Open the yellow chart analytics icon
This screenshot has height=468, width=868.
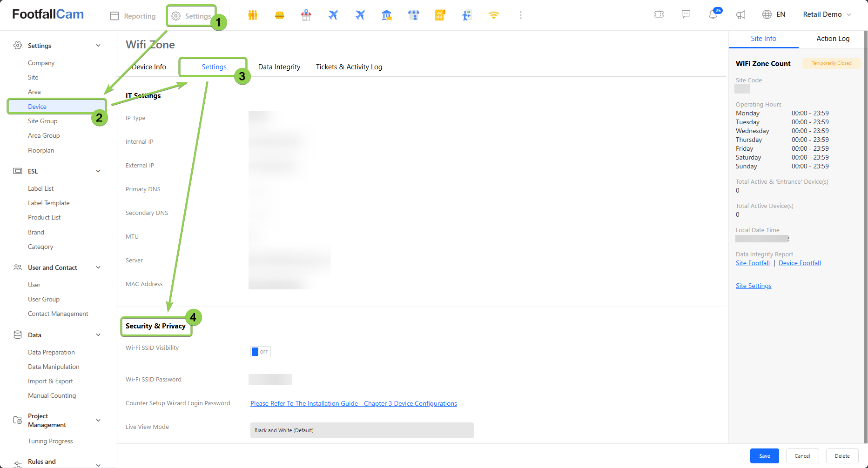tap(440, 15)
